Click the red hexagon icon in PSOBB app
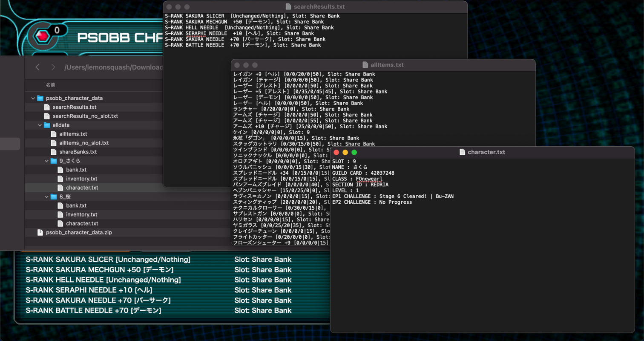The height and width of the screenshot is (341, 644). [43, 37]
